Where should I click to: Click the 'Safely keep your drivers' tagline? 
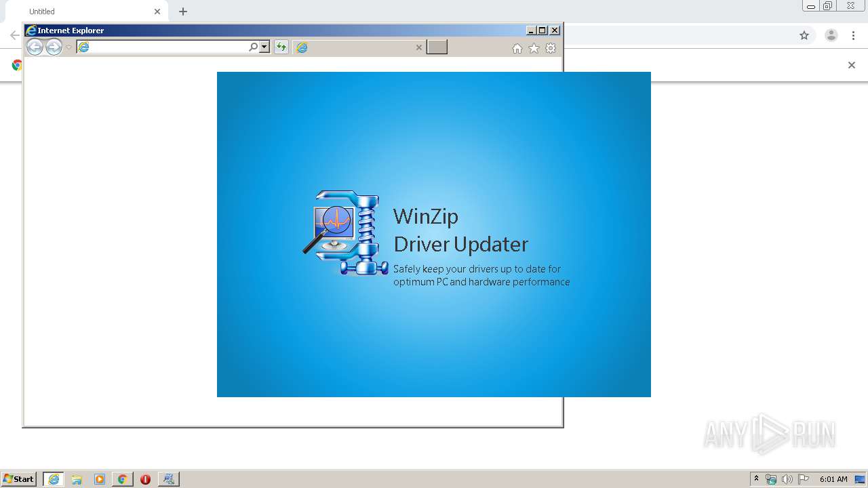tap(481, 275)
